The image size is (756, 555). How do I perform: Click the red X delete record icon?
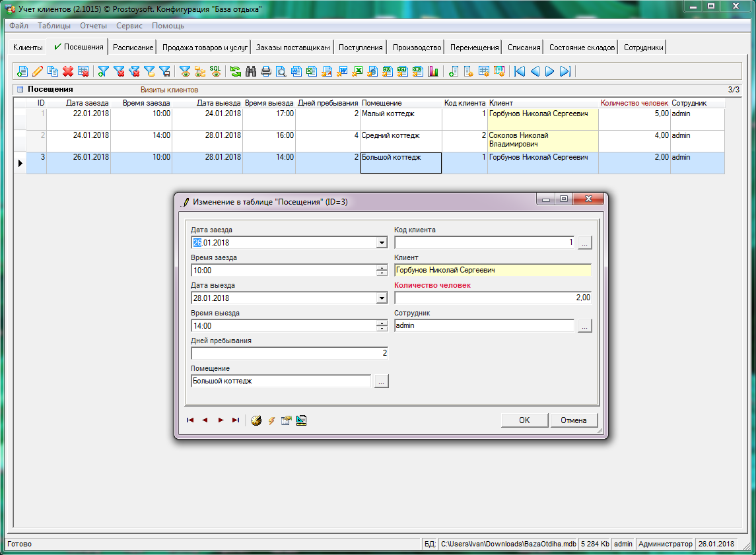[67, 71]
